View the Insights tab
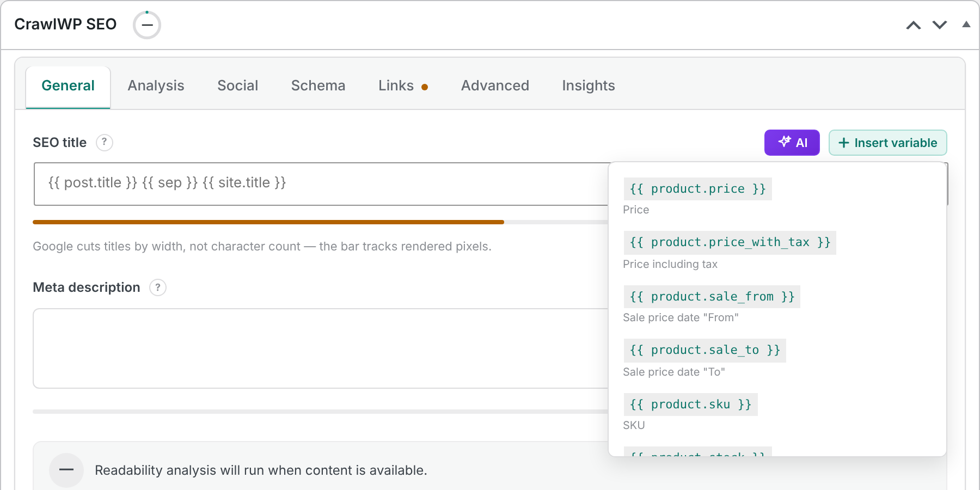This screenshot has height=490, width=980. [x=589, y=86]
